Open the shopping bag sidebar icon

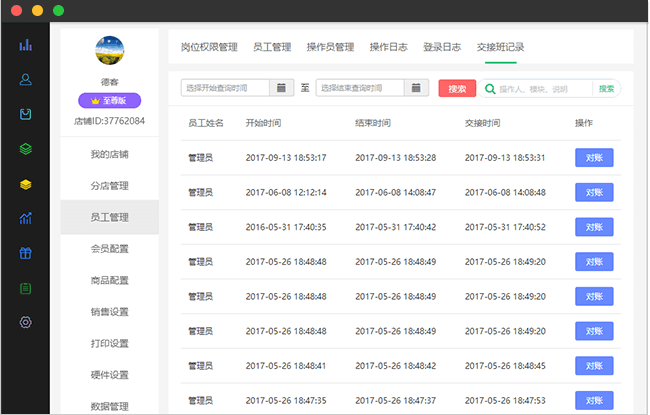click(26, 114)
